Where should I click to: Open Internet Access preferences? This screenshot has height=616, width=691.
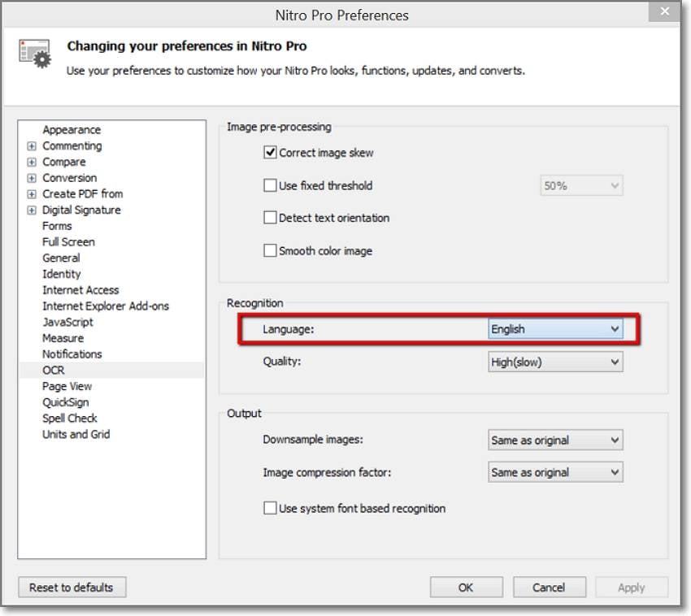tap(80, 290)
